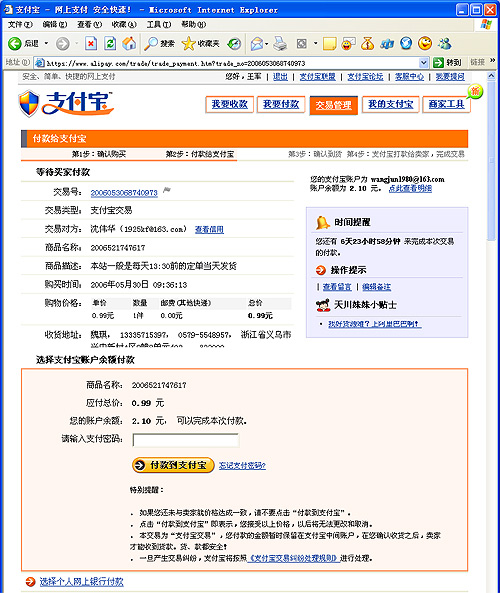Click the Windows flag logo in the menu bar corner
The width and height of the screenshot is (500, 593).
pyautogui.click(x=486, y=25)
